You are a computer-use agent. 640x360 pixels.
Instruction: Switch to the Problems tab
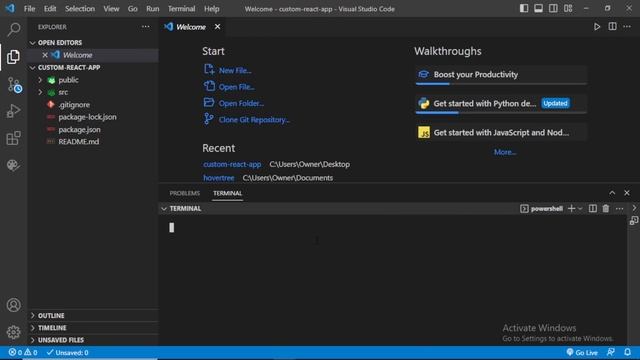point(184,193)
